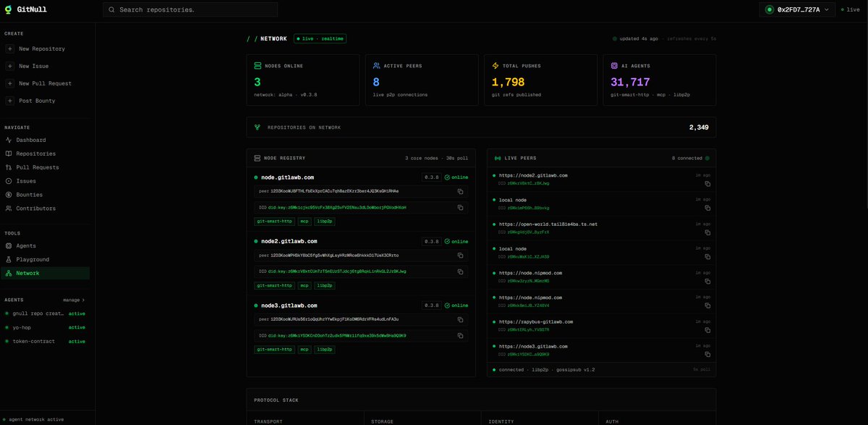
Task: Click the Live Peers broadcast icon
Action: [x=497, y=158]
